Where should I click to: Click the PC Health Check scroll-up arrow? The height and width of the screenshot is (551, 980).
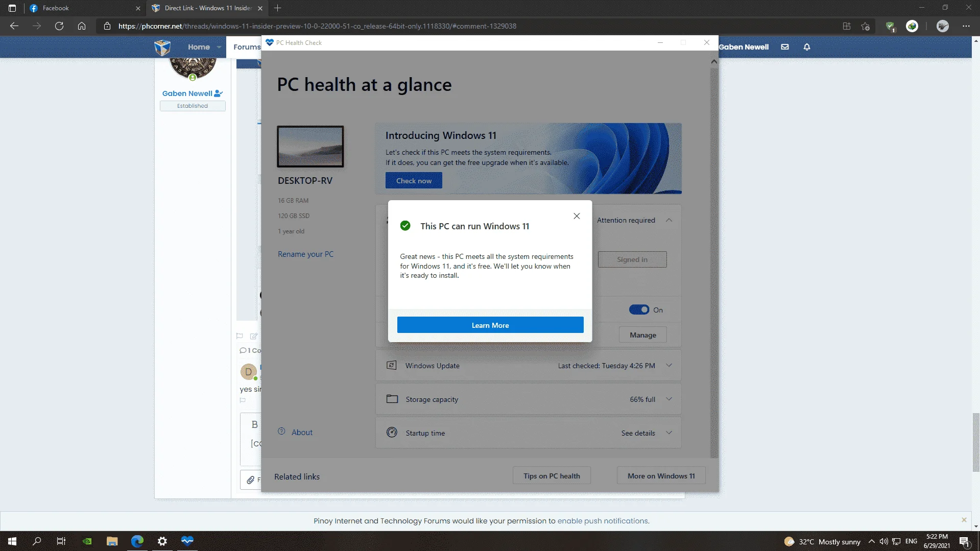714,62
